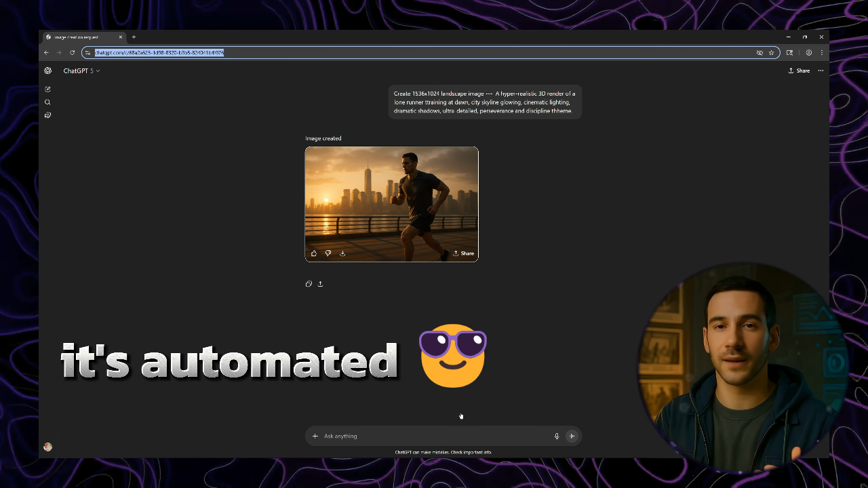Image resolution: width=868 pixels, height=488 pixels.
Task: Click 'ChatGPT can make mistakes' disclaimer text
Action: click(x=443, y=452)
